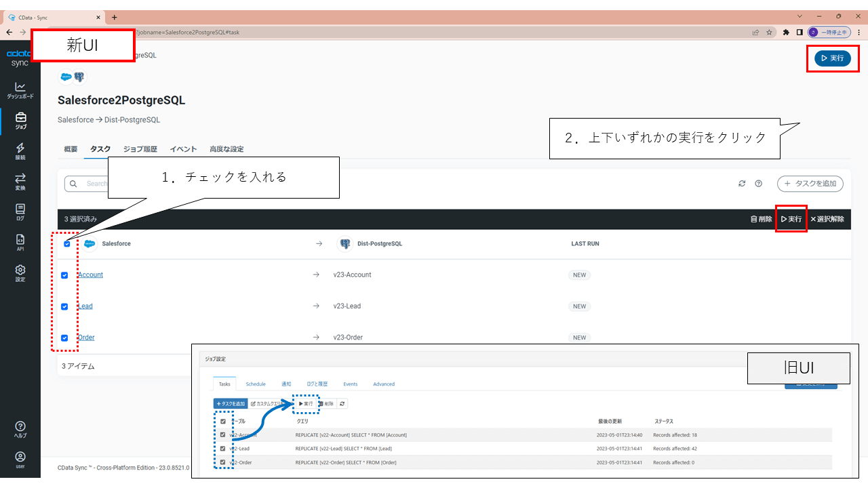
Task: Uncheck the Account task checkbox
Action: coord(64,275)
